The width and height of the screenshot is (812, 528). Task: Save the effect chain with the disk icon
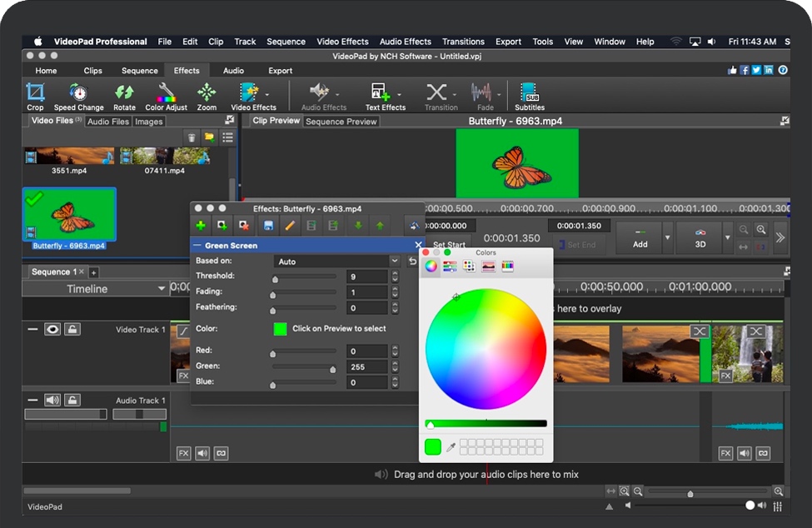269,225
